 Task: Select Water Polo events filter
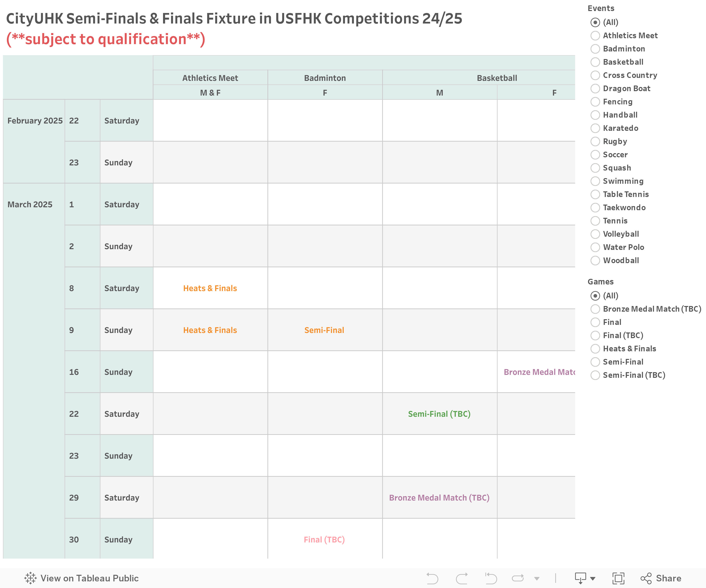pyautogui.click(x=595, y=247)
